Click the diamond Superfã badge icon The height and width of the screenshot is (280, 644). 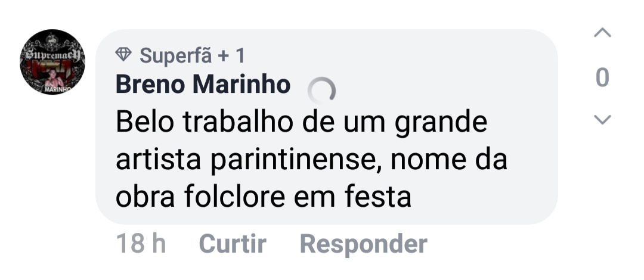click(123, 55)
